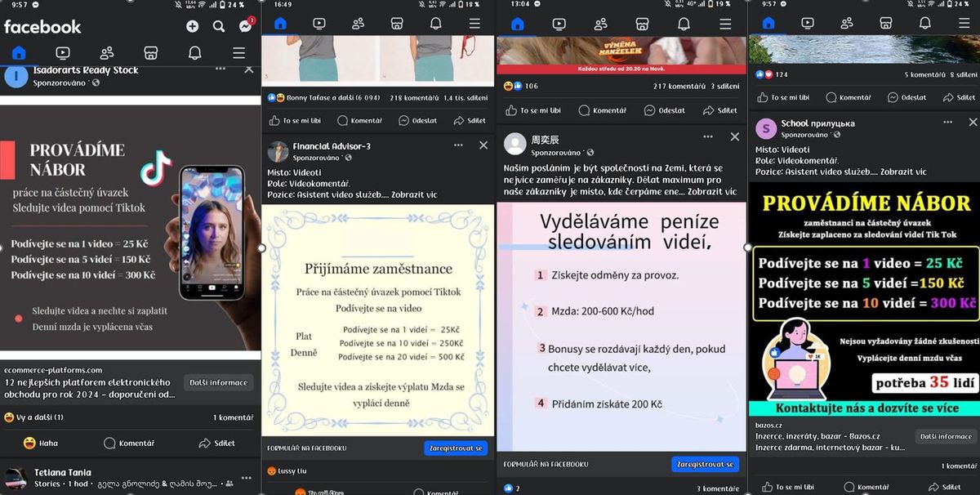This screenshot has width=980, height=495.
Task: Open notifications bell in the 周奕辰 screenshot
Action: [684, 24]
